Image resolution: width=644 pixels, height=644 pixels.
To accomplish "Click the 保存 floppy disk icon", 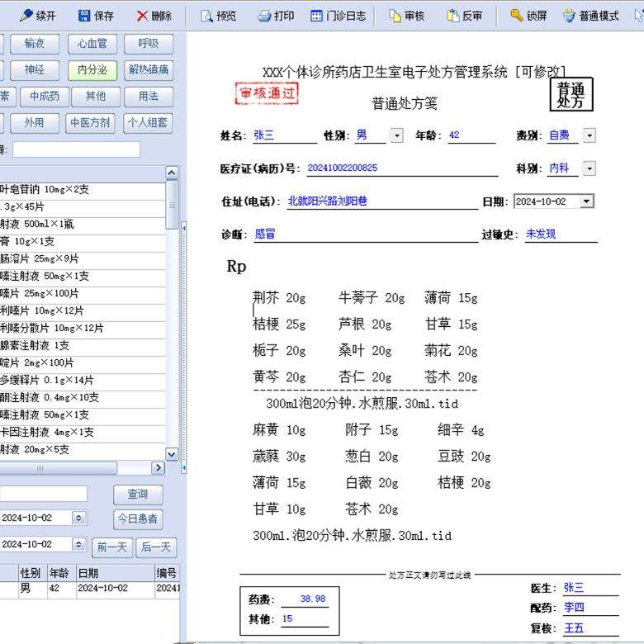I will 84,16.
